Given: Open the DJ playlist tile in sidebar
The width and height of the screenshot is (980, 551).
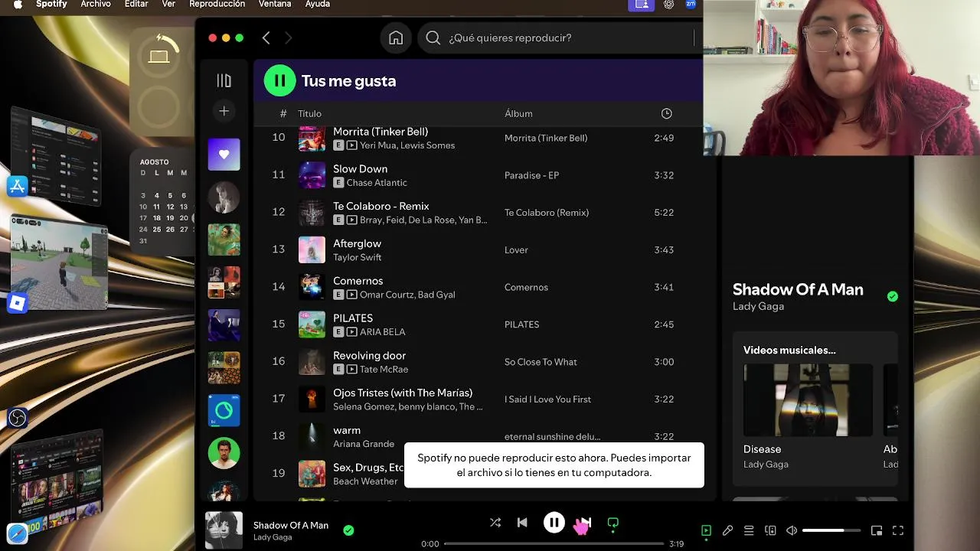Looking at the screenshot, I should (224, 411).
